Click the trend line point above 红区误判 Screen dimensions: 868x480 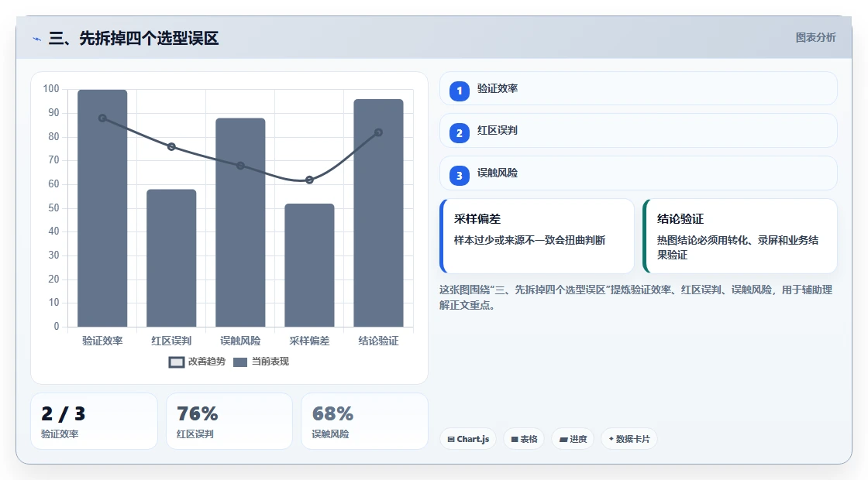[x=171, y=146]
